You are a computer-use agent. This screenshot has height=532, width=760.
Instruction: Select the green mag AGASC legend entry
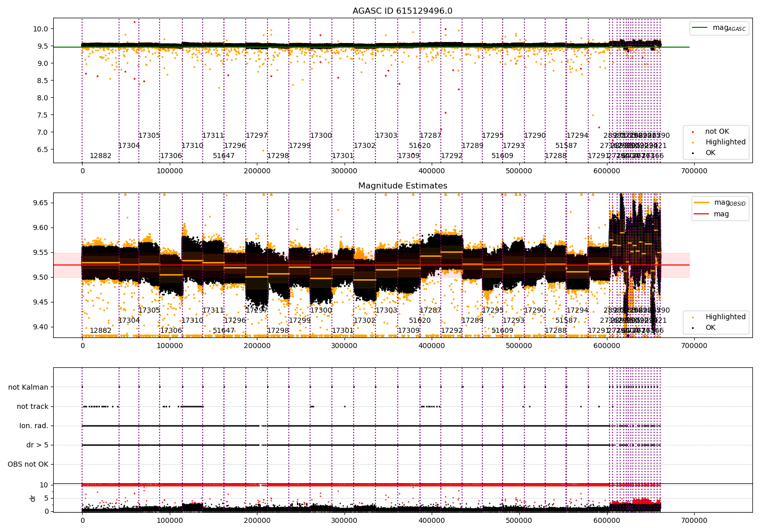pyautogui.click(x=719, y=28)
